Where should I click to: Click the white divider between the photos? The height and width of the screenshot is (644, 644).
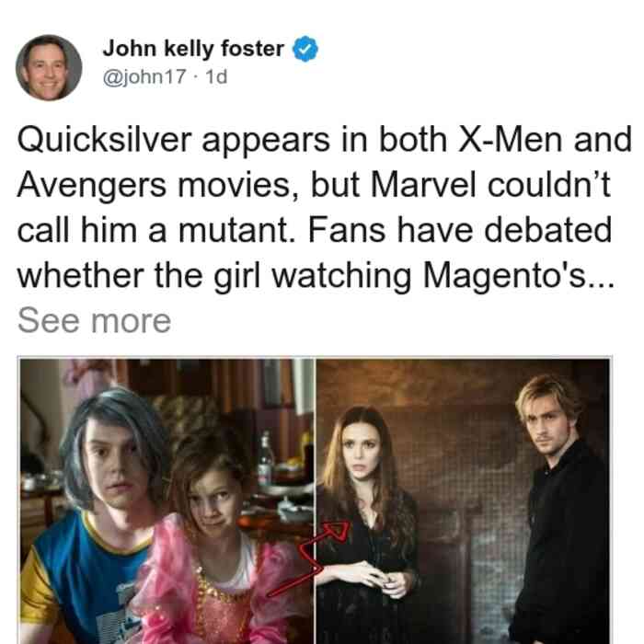(316, 501)
